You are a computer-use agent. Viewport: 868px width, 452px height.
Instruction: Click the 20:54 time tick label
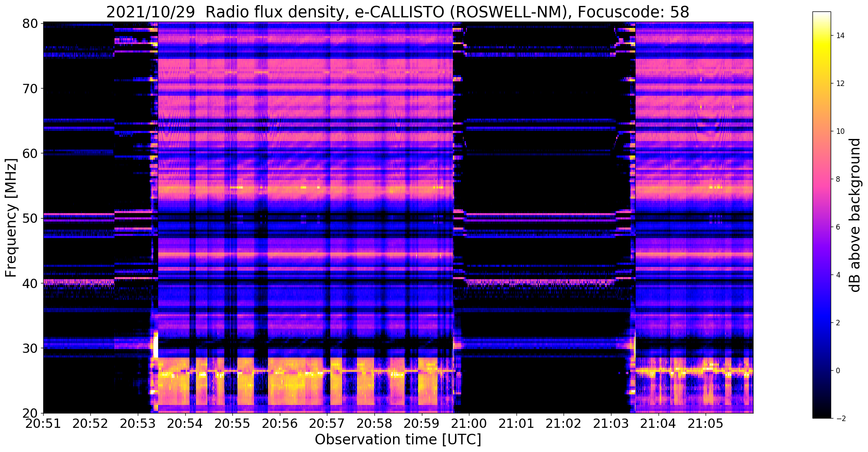coord(185,423)
